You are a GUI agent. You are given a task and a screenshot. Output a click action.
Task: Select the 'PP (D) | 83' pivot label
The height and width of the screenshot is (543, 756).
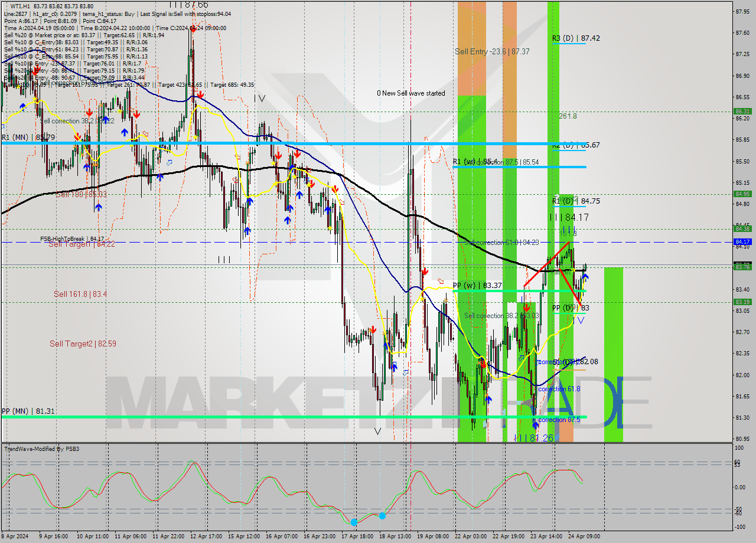[x=571, y=308]
